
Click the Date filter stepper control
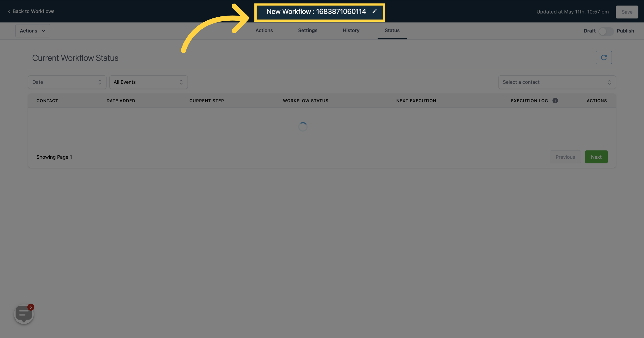100,82
